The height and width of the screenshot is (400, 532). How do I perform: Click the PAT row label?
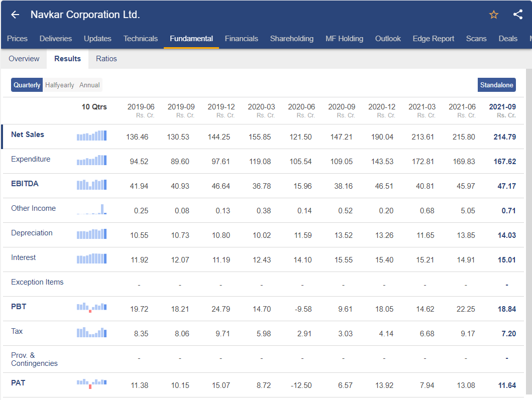[x=18, y=383]
